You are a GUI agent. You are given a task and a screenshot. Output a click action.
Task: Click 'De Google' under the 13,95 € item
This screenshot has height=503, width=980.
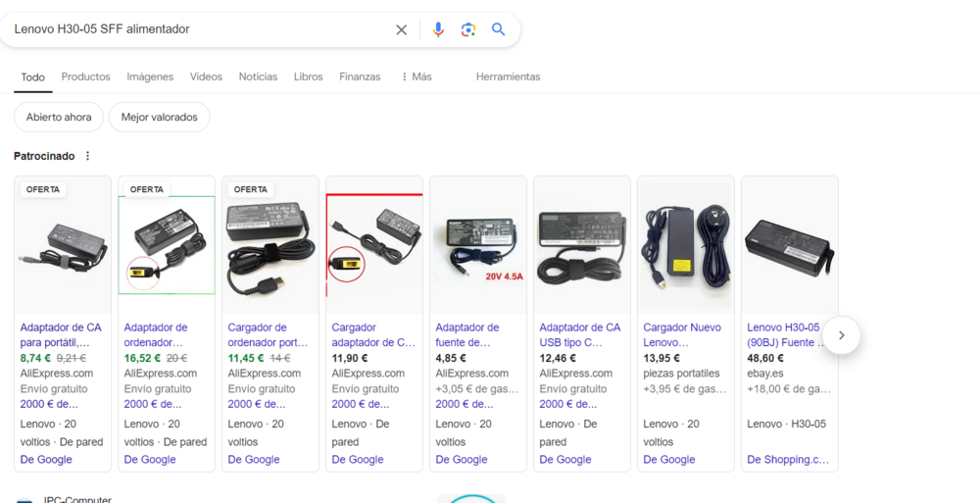click(x=668, y=459)
